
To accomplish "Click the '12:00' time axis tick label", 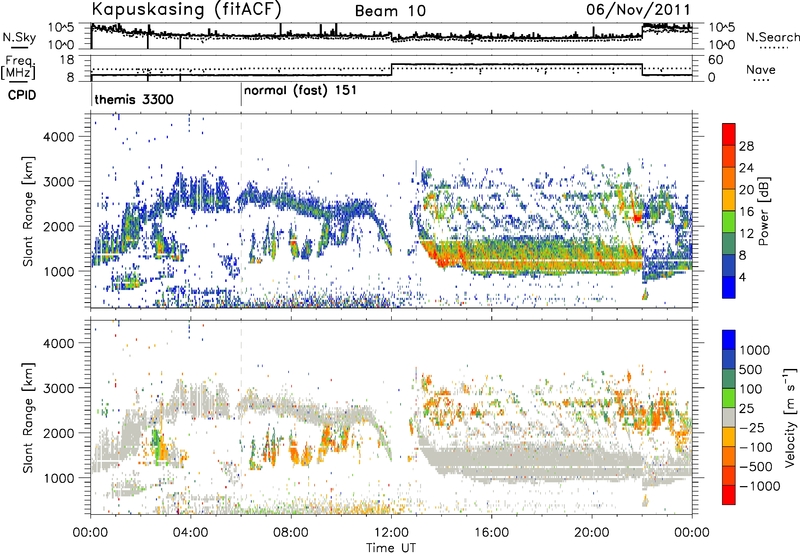I will 391,533.
